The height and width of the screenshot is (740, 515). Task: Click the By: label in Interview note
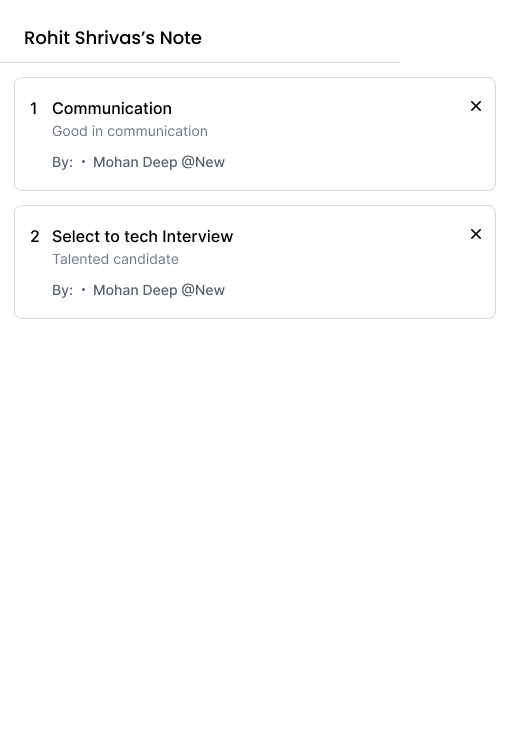62,290
